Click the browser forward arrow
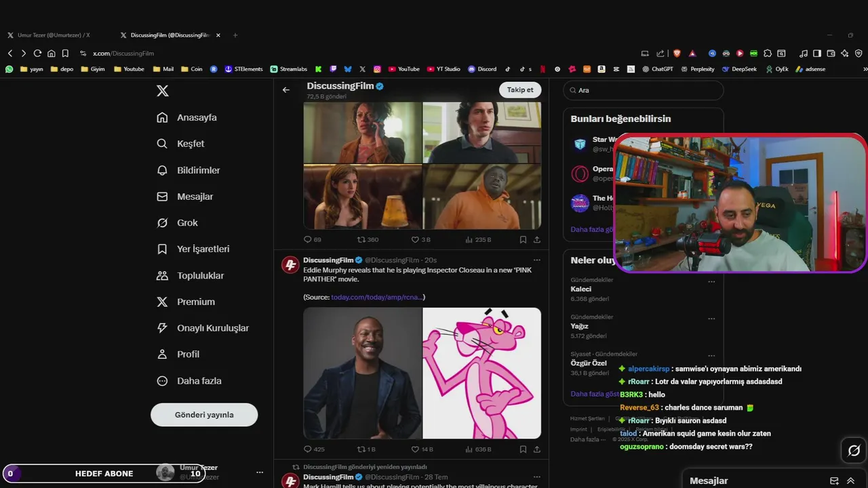 tap(24, 54)
